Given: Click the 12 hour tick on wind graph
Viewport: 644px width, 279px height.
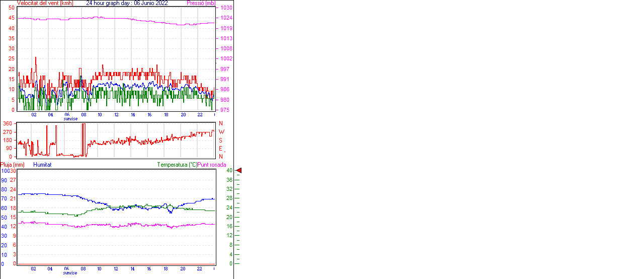Looking at the screenshot, I should click(x=117, y=115).
